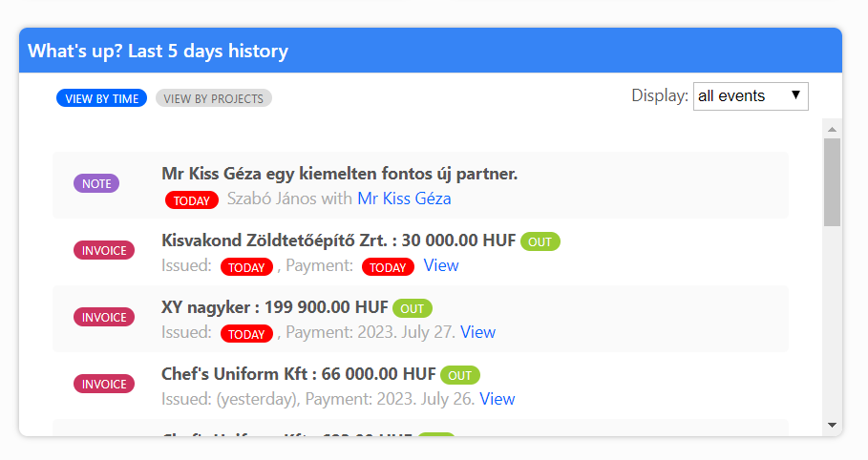The image size is (868, 460).
Task: Click Issued TODAY badge on Kisvakond invoice
Action: [246, 267]
